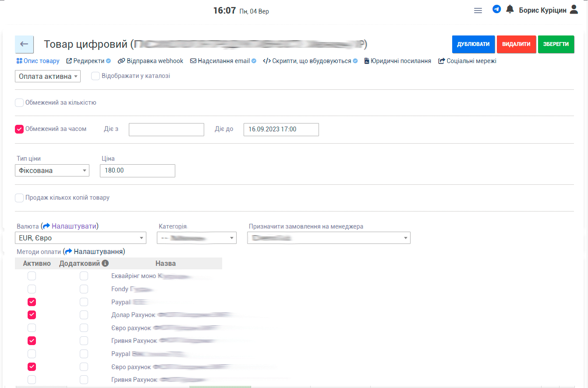
Task: Open the EUR, Євро currency dropdown
Action: pyautogui.click(x=80, y=238)
